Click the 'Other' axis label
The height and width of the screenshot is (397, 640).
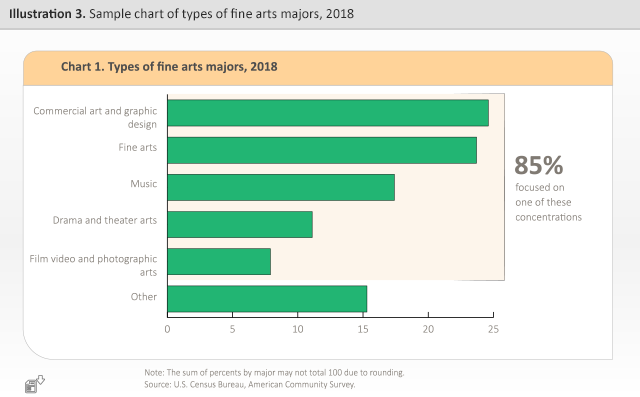click(144, 297)
